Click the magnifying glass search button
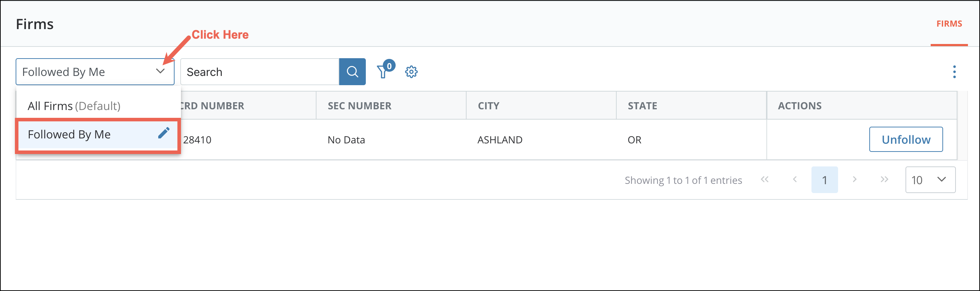Screen dimensions: 980x291 point(352,72)
